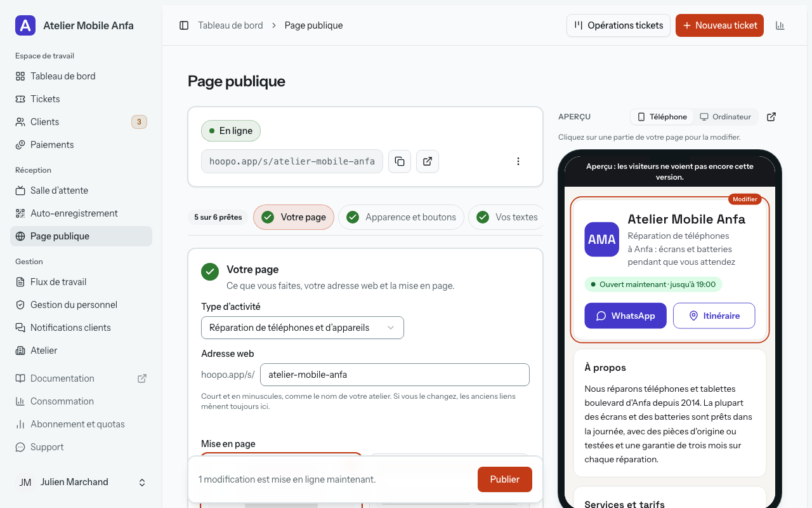Open Notifications clients

tap(81, 328)
